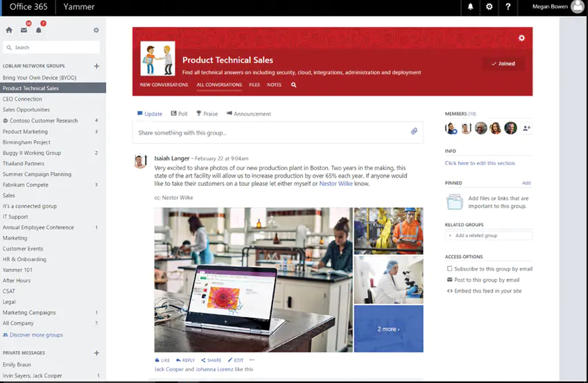
Task: Click Office 365 in the top bar
Action: pyautogui.click(x=28, y=7)
